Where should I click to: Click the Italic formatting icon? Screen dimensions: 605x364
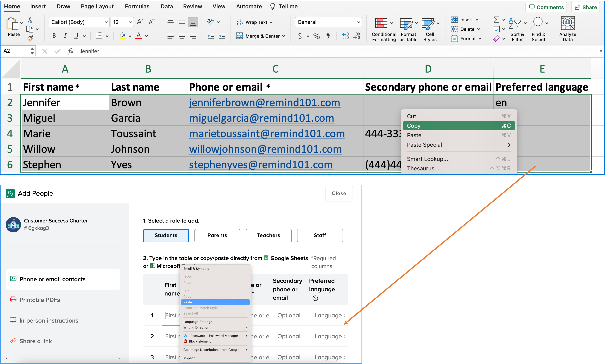pos(65,36)
